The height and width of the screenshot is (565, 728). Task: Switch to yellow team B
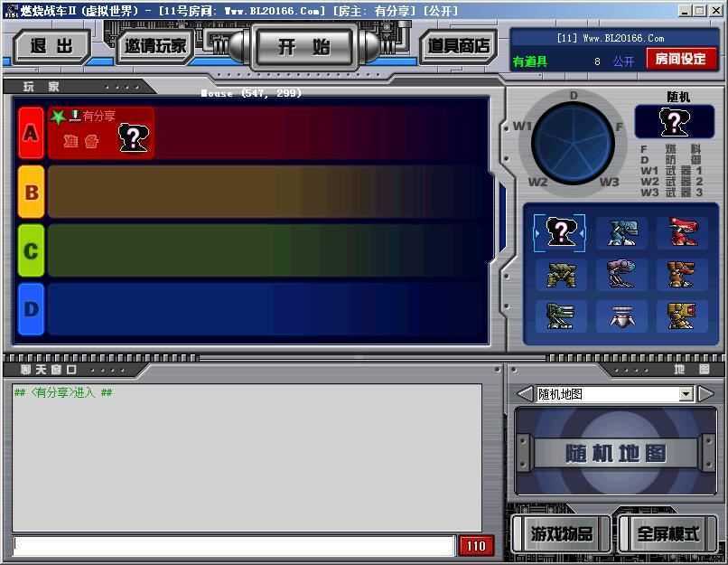(32, 192)
